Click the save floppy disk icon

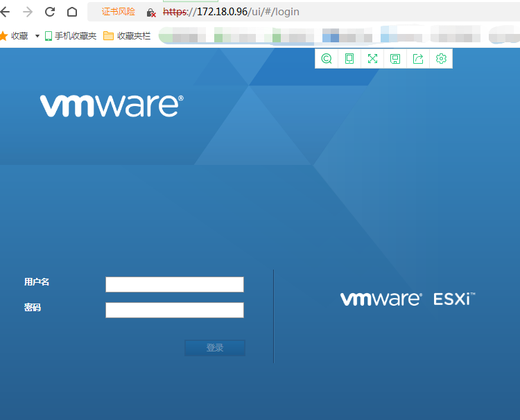(x=395, y=59)
